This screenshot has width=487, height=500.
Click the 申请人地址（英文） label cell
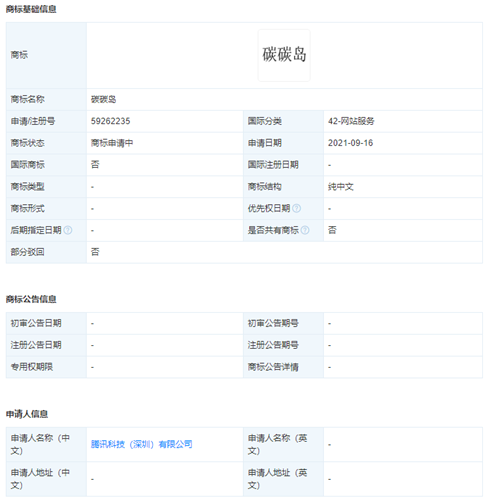tap(283, 479)
